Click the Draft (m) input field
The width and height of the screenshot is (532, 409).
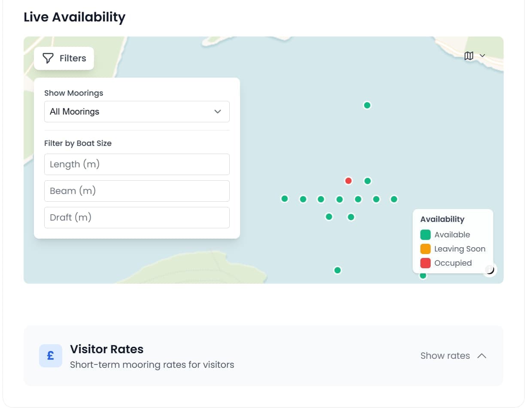point(137,217)
